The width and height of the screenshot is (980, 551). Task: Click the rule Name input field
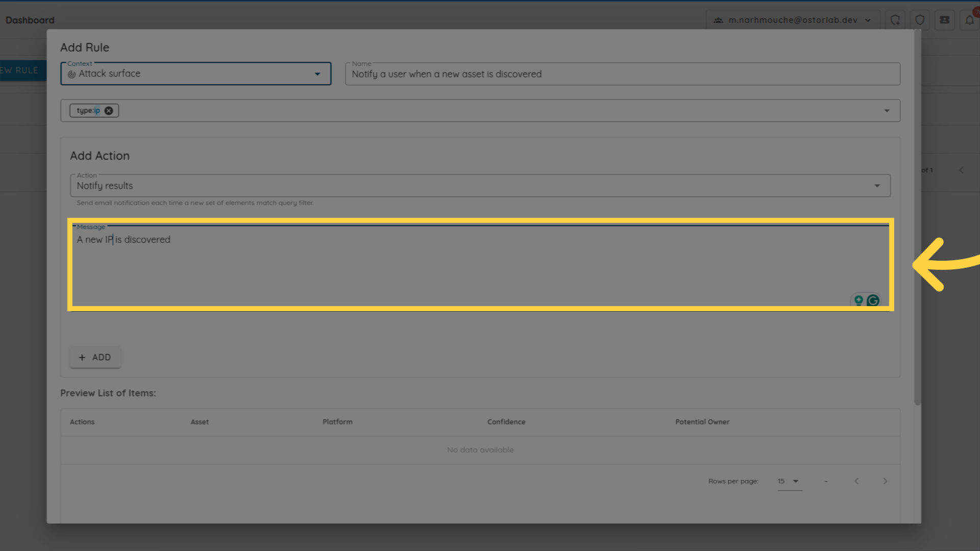tap(623, 74)
